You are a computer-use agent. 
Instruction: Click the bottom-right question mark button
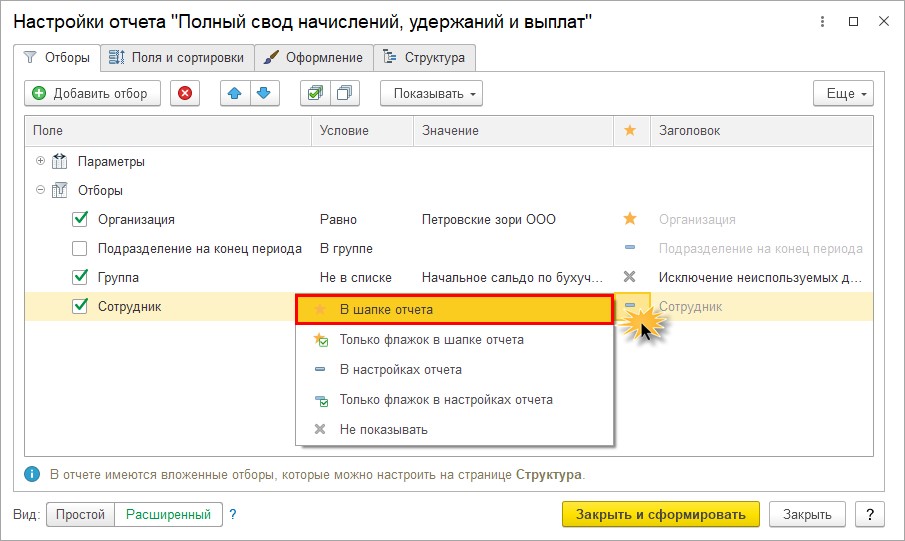tap(870, 514)
